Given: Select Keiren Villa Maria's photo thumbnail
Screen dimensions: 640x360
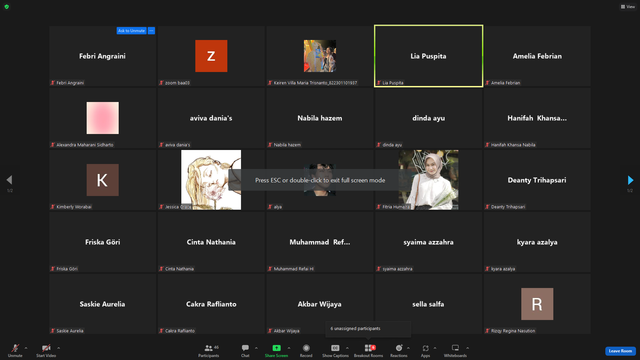Looking at the screenshot, I should tap(320, 56).
